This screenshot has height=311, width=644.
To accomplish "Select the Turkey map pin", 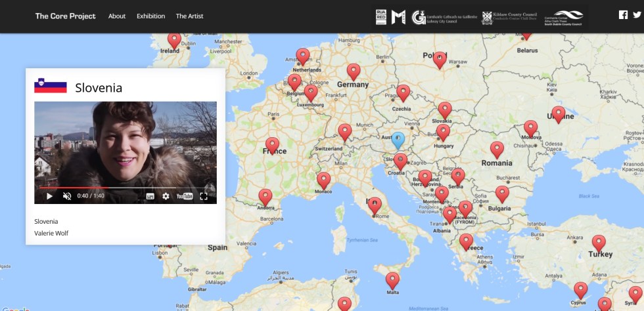I will click(599, 243).
